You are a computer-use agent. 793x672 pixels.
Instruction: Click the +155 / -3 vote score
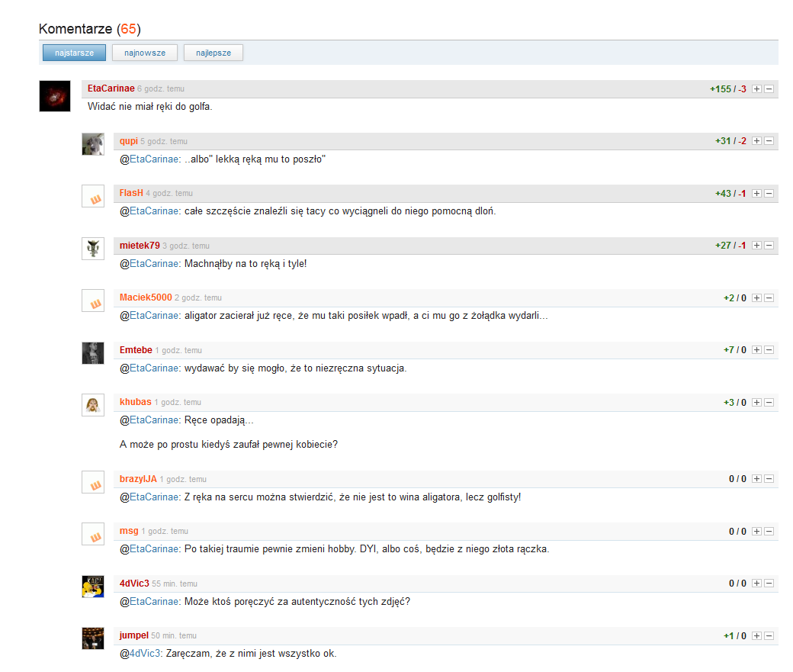coord(727,88)
